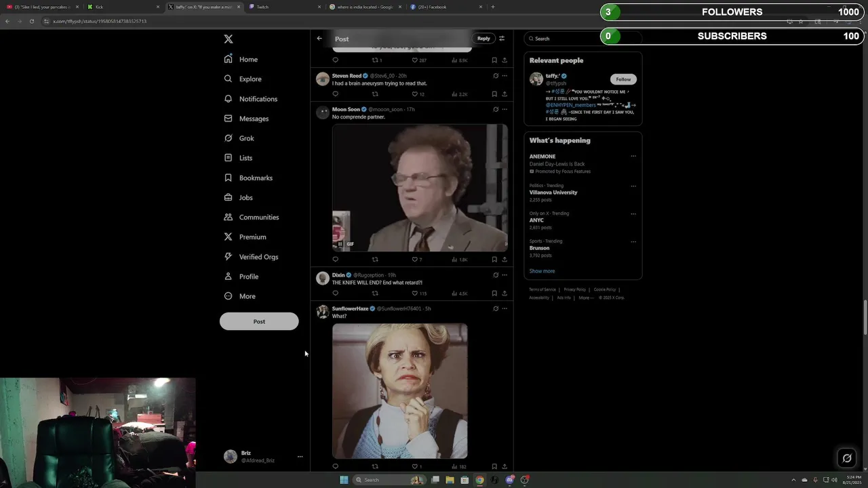This screenshot has width=868, height=488.
Task: Open Notifications in the sidebar
Action: (250, 99)
